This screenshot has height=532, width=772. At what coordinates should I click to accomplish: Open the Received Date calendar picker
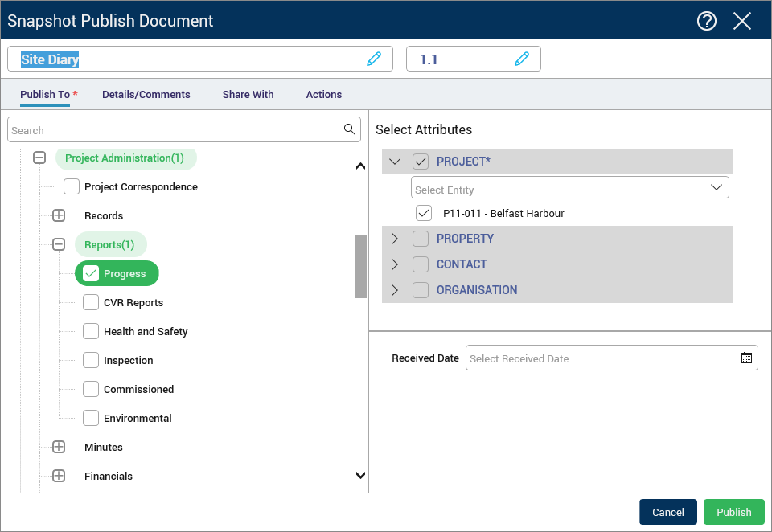[746, 358]
